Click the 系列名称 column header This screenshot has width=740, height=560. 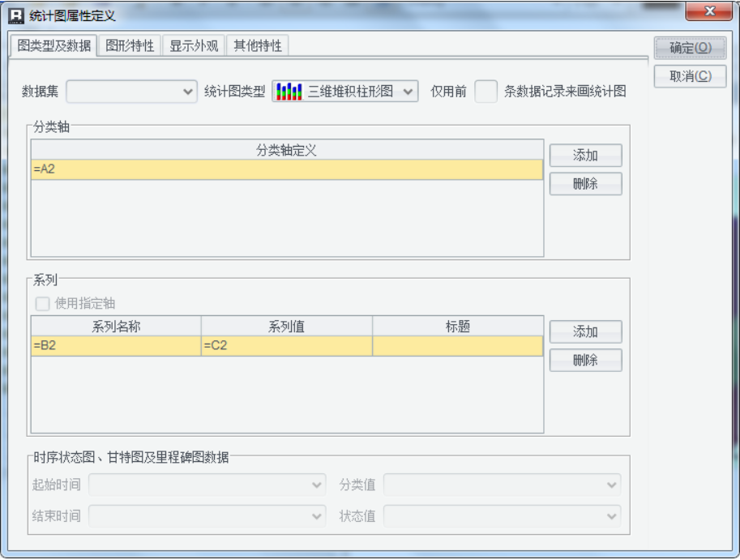tap(116, 327)
